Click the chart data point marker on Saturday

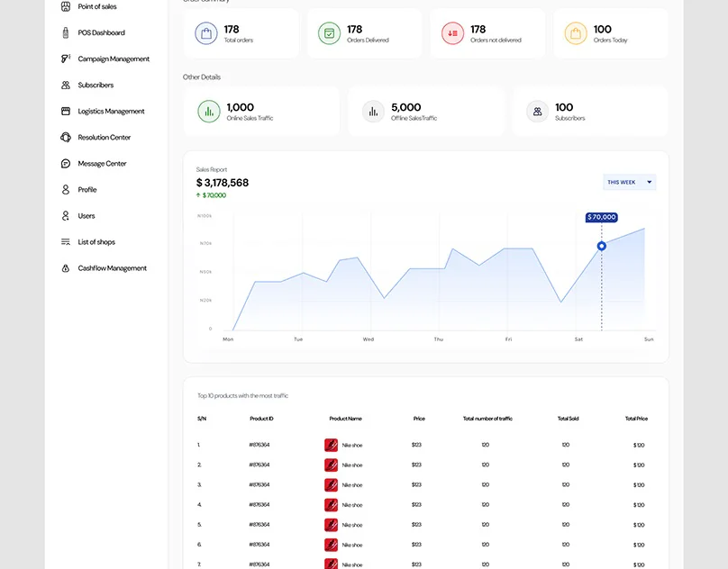[x=601, y=246]
